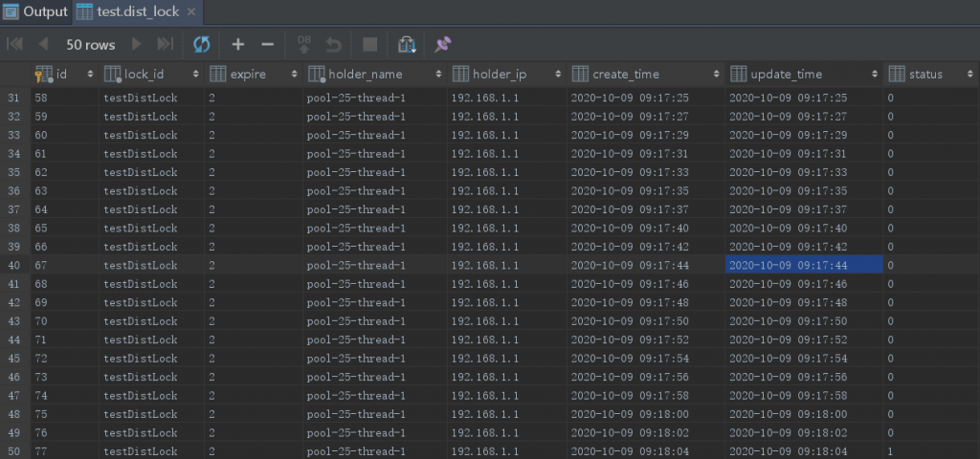Select row number 40 in the gutter
This screenshot has width=980, height=459.
point(14,266)
